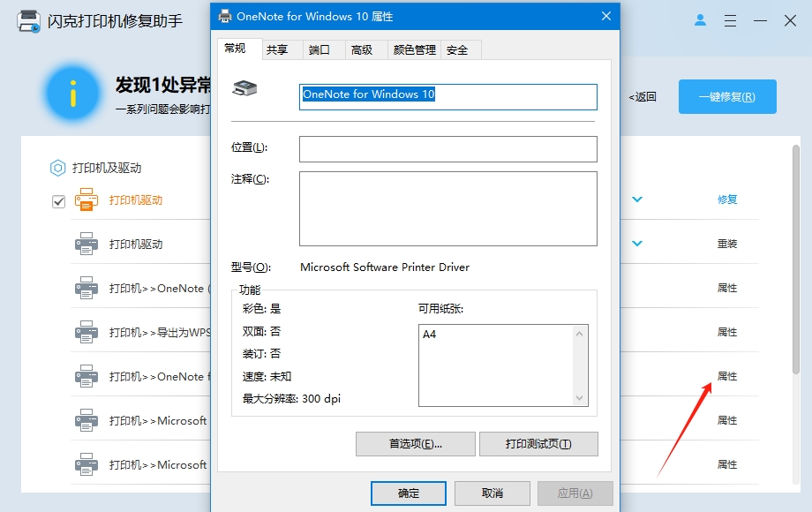Click the 位置(L) input field

448,149
